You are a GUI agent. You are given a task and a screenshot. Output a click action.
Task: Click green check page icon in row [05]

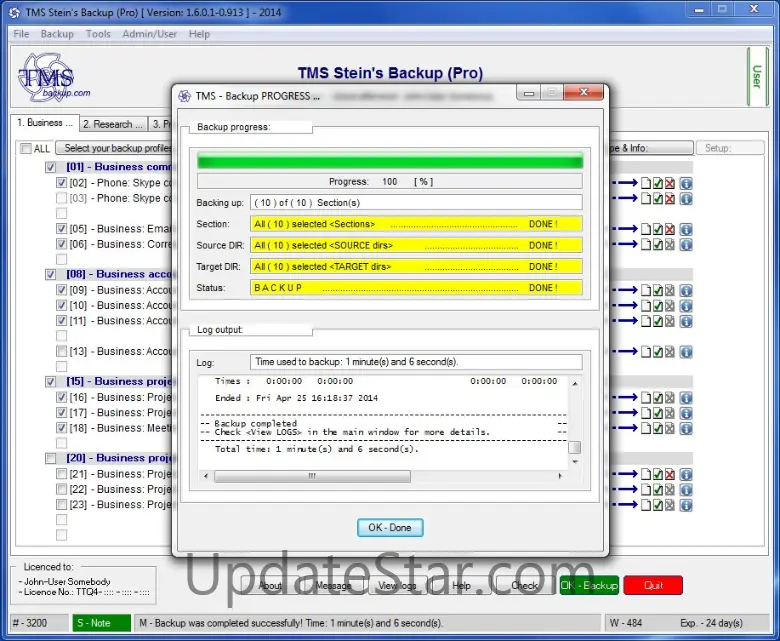pyautogui.click(x=658, y=229)
